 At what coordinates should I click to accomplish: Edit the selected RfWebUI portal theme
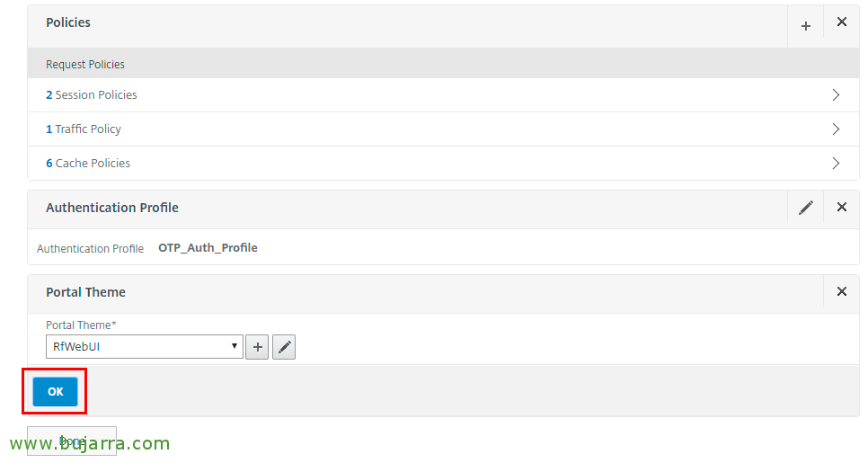(284, 347)
